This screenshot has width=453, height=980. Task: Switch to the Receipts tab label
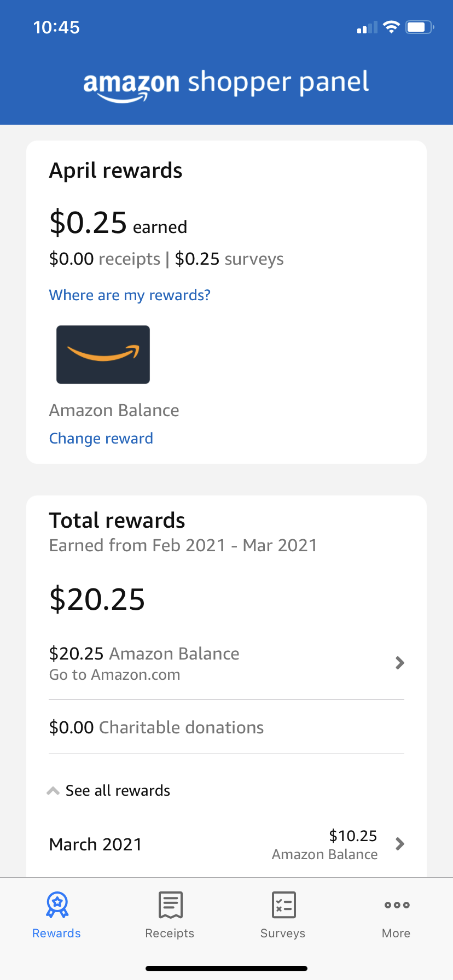pos(170,933)
